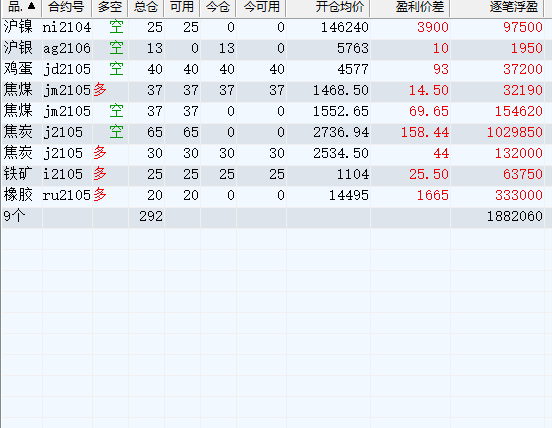Click the 9个 summary row
Viewport: 552px width, 428px height.
pyautogui.click(x=273, y=216)
